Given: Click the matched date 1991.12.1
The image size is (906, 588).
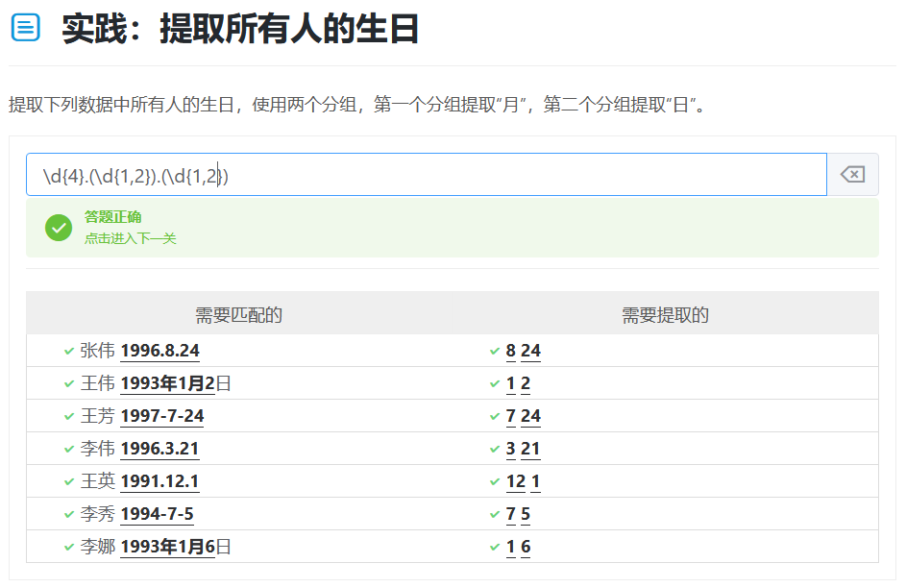Looking at the screenshot, I should click(159, 482).
